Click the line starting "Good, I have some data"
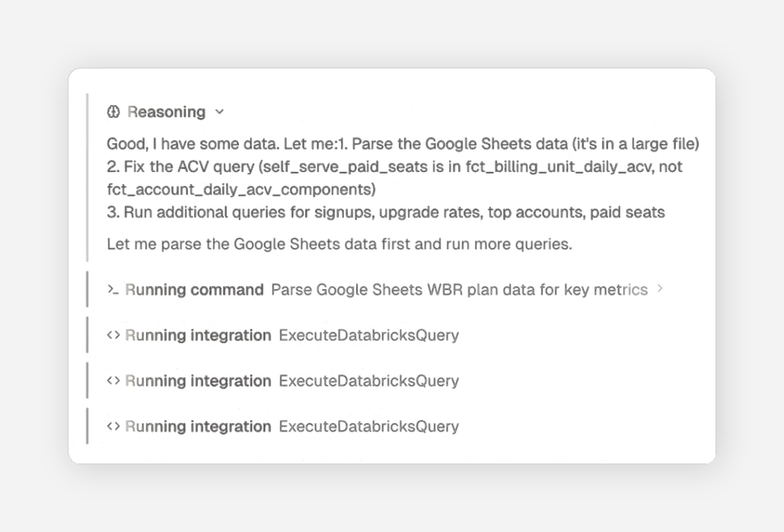The width and height of the screenshot is (784, 532). [x=403, y=144]
